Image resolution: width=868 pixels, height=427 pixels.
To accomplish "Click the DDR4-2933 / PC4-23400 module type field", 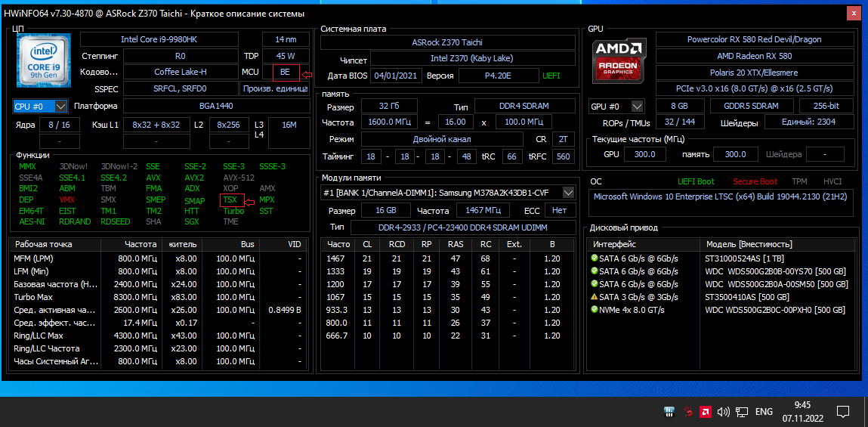I will pyautogui.click(x=463, y=227).
